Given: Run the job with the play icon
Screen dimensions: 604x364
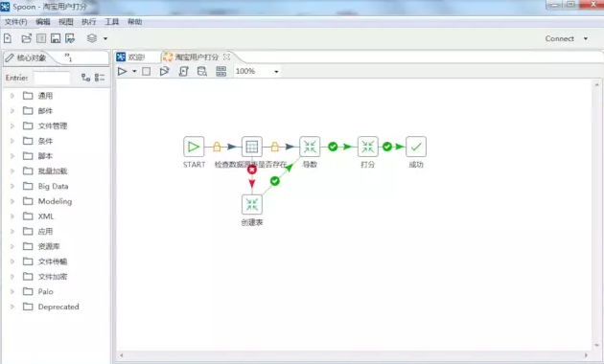Looking at the screenshot, I should click(122, 71).
